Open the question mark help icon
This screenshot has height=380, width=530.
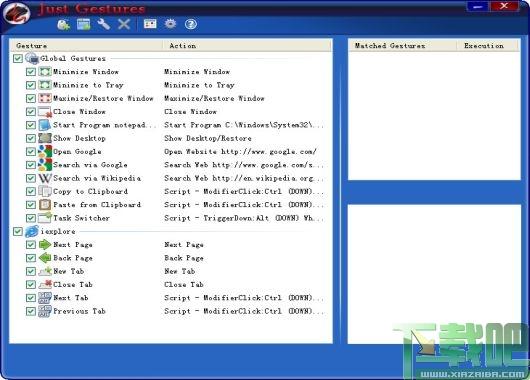[191, 24]
